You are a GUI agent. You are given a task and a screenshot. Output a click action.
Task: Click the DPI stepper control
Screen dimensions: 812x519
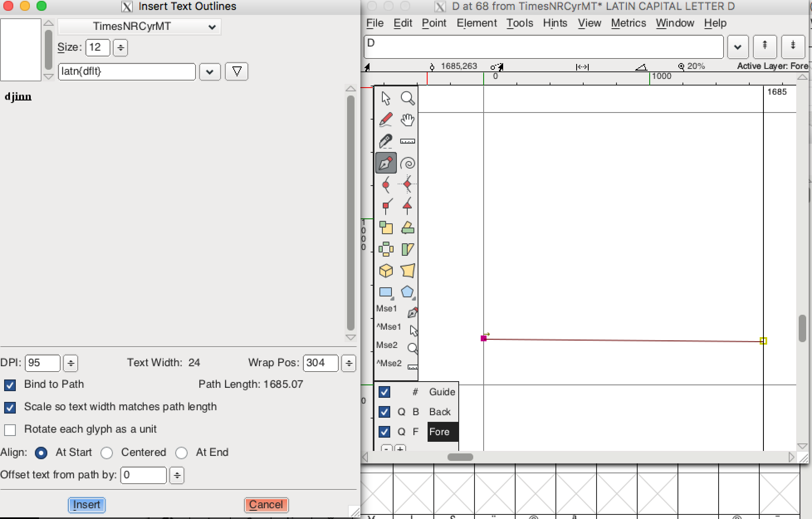[x=71, y=363]
